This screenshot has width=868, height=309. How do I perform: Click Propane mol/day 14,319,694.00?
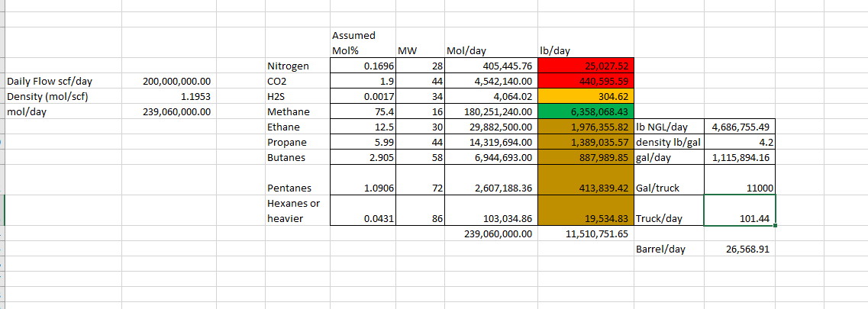[491, 142]
